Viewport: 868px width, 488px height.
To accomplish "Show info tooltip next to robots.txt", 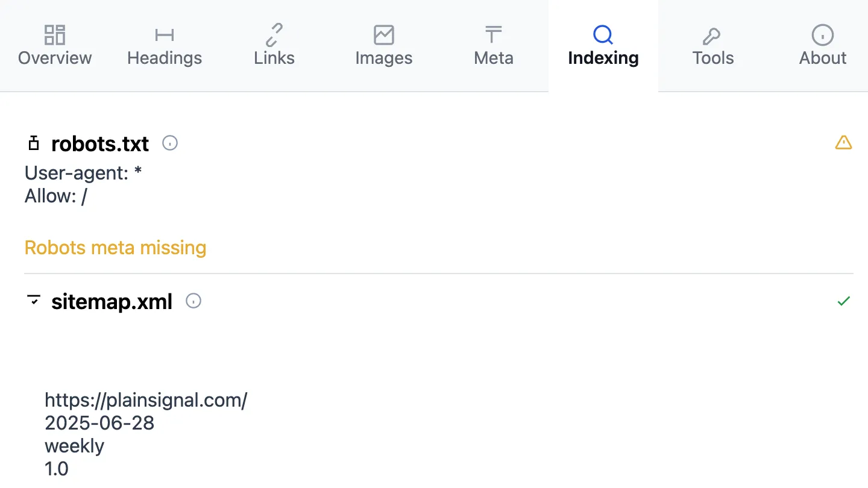I will [x=170, y=143].
